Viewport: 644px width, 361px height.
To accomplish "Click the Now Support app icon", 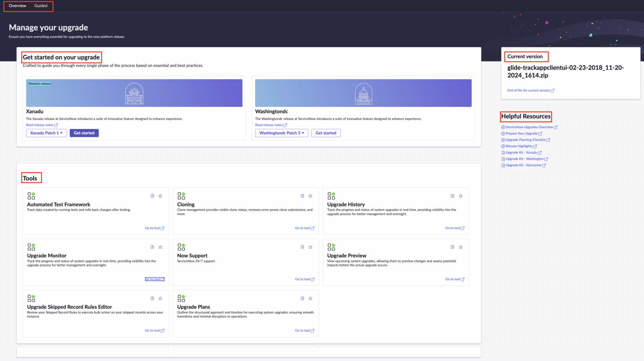I will click(181, 247).
